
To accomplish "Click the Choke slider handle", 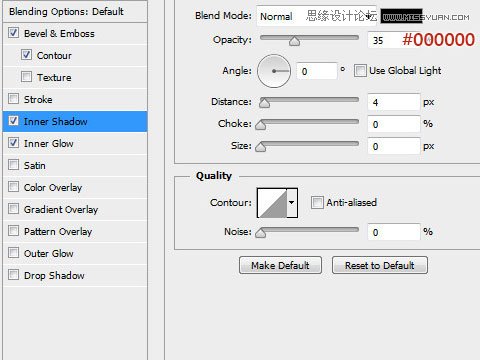I will pyautogui.click(x=260, y=125).
